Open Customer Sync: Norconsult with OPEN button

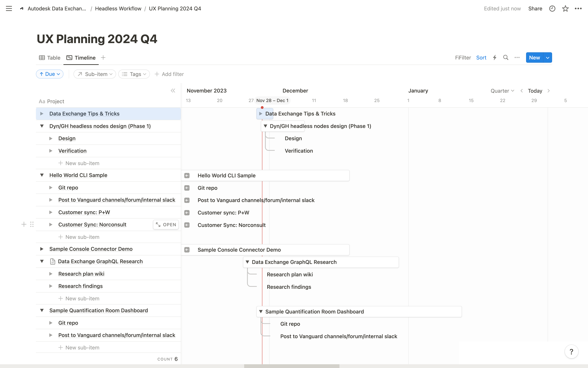[166, 225]
